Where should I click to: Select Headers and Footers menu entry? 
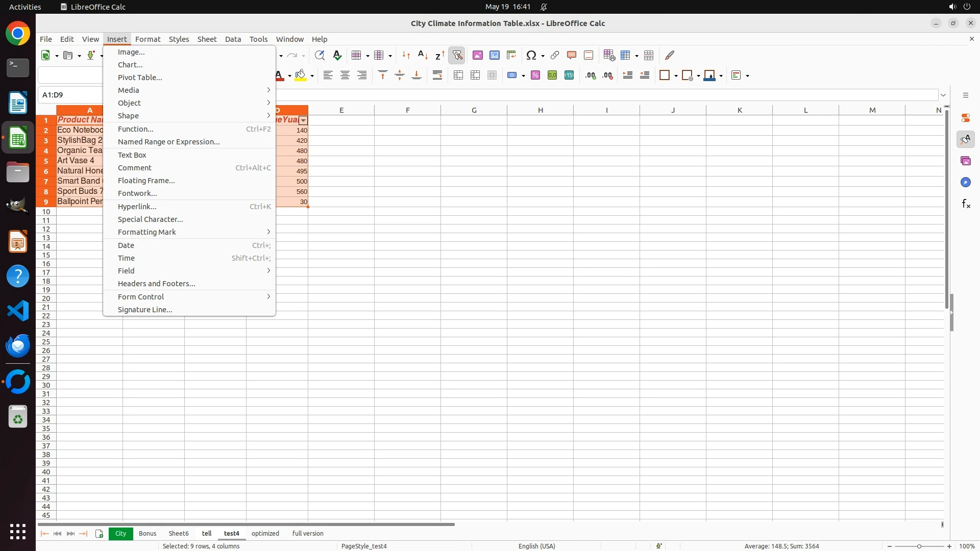point(156,284)
